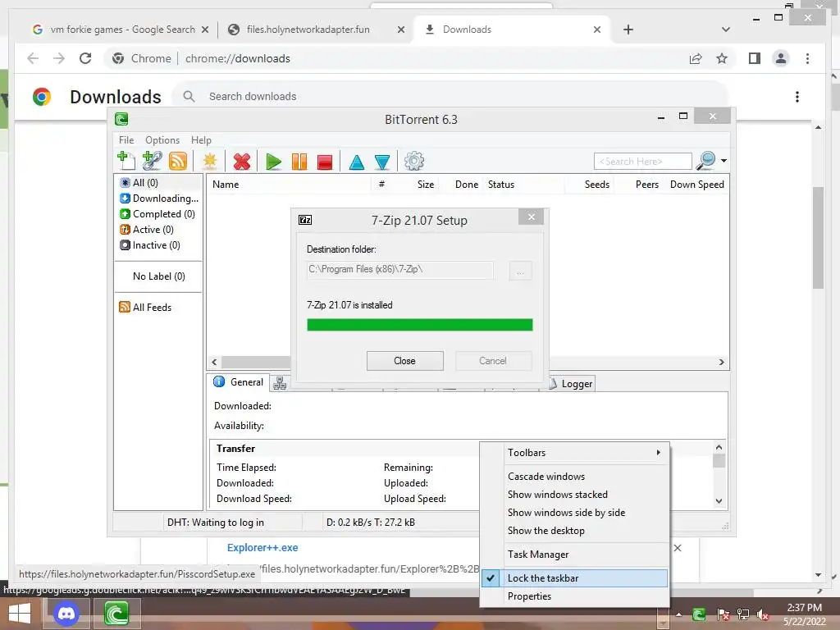The width and height of the screenshot is (840, 630).
Task: Bookmark this page star icon
Action: coord(722,58)
